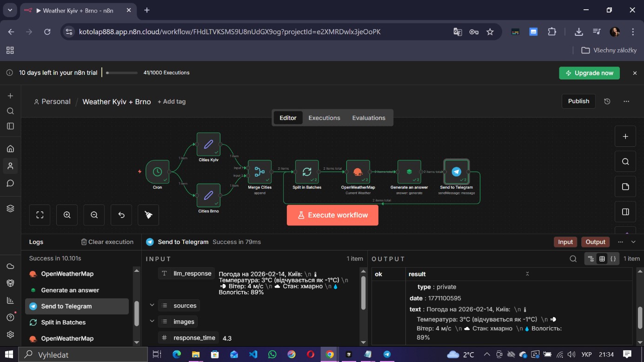Click the tidy up workflow broom icon
This screenshot has width=644, height=362.
coord(148,215)
